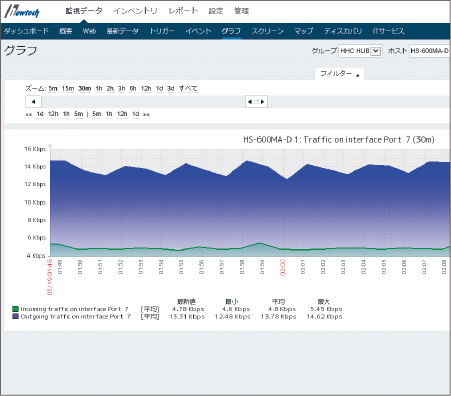Set zoom to 15m

68,89
